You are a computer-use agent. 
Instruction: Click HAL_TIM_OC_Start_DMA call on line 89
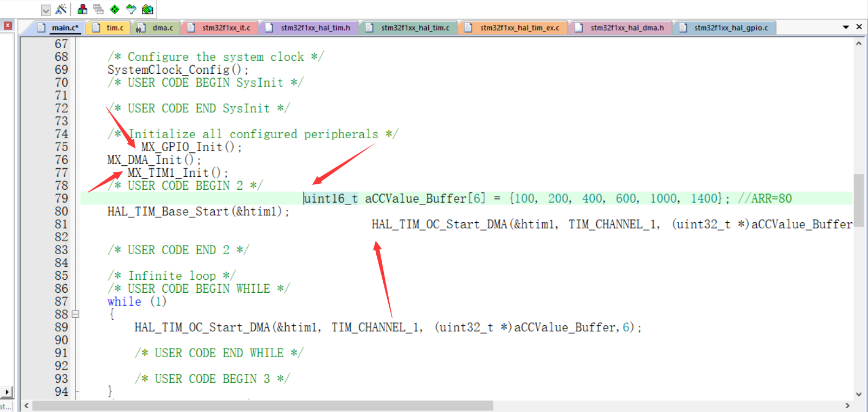point(388,327)
